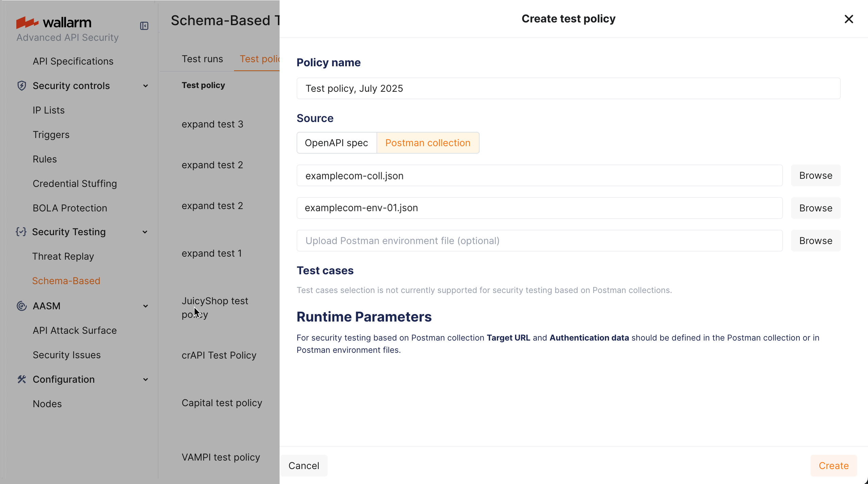This screenshot has height=484, width=868.
Task: Collapse the AASM section
Action: pos(146,306)
